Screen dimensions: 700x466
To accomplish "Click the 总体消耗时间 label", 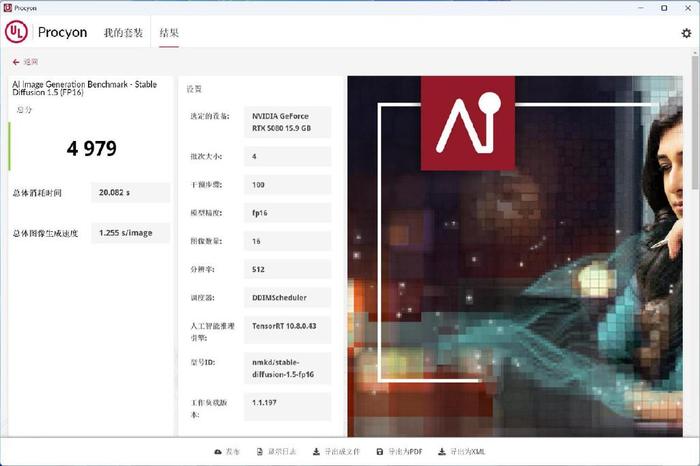I will point(37,193).
